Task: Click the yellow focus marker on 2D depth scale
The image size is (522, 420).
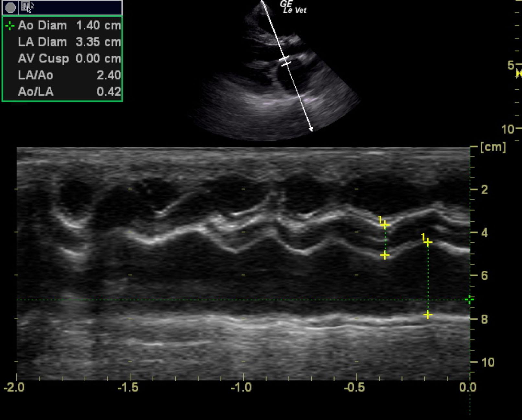Action: (519, 74)
